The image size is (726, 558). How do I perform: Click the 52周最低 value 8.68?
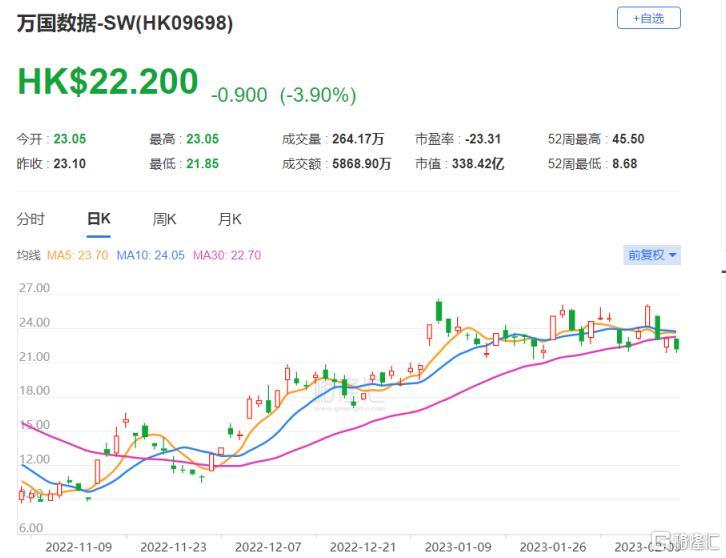tap(625, 164)
